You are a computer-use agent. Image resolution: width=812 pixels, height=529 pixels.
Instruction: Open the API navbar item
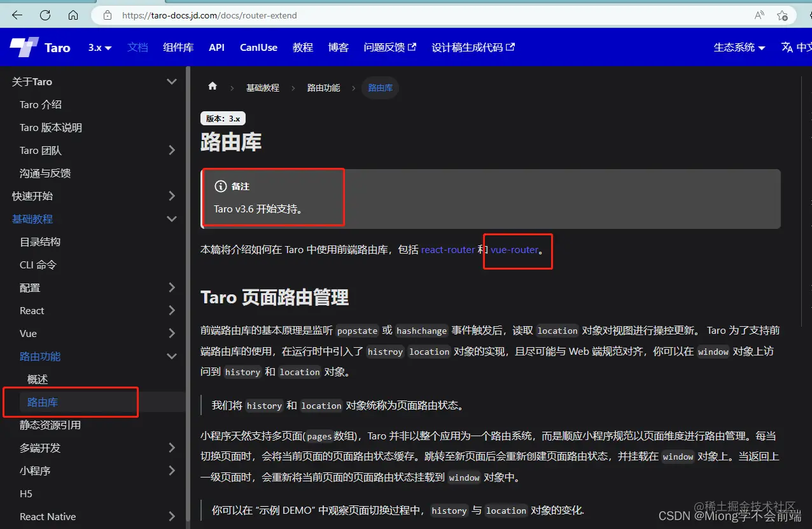click(216, 48)
